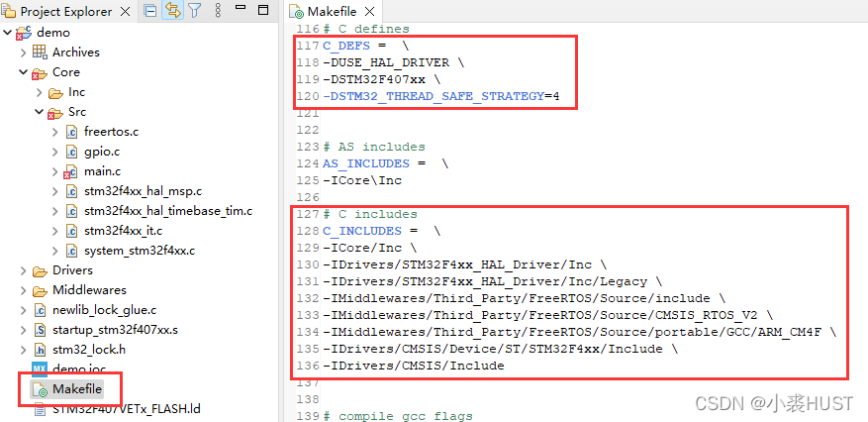Minimize the Project Explorer panel
Image resolution: width=868 pixels, height=422 pixels.
pyautogui.click(x=241, y=9)
